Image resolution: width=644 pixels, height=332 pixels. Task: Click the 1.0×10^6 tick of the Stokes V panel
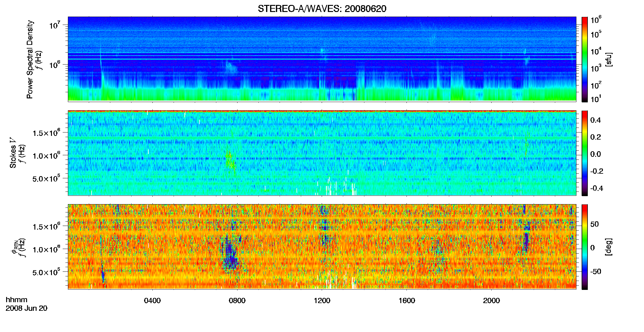coord(46,155)
